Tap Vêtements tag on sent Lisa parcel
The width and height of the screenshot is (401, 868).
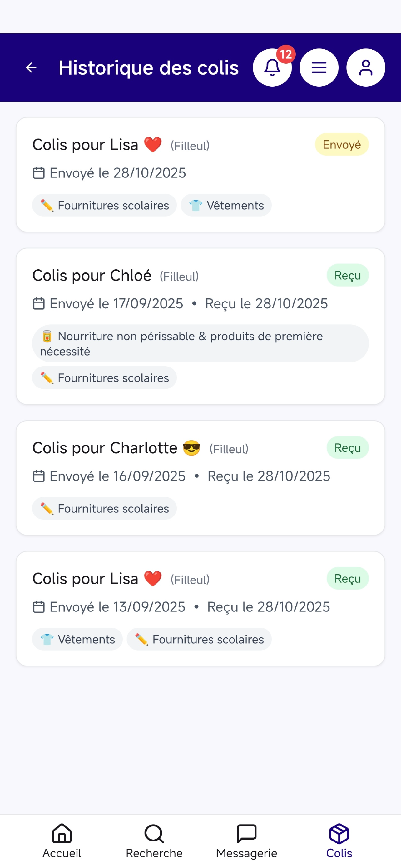tap(226, 205)
